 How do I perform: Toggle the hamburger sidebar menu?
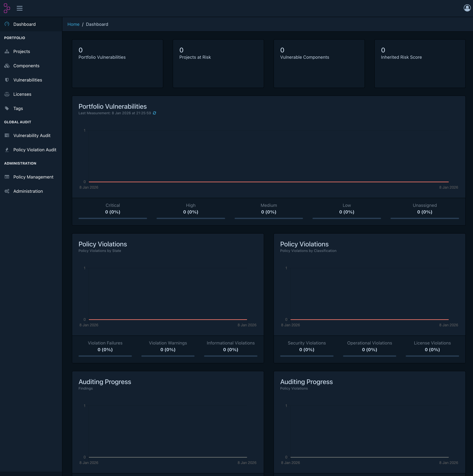click(20, 8)
